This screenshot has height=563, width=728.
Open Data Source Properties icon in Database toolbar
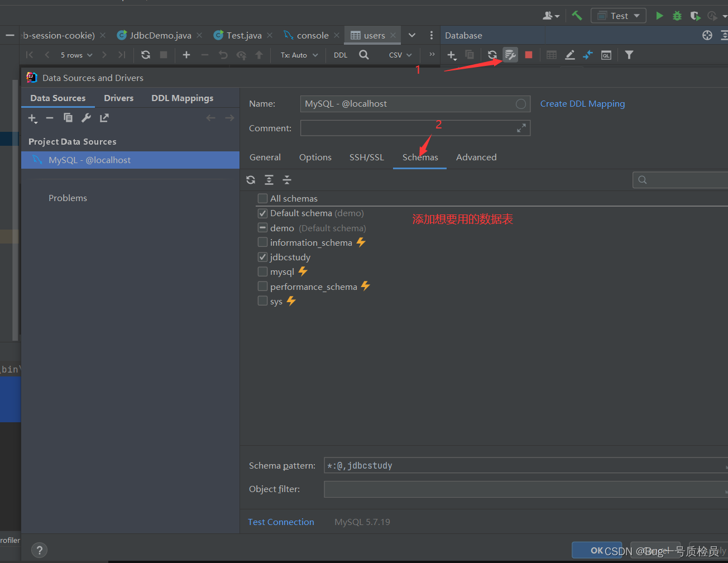coord(510,55)
